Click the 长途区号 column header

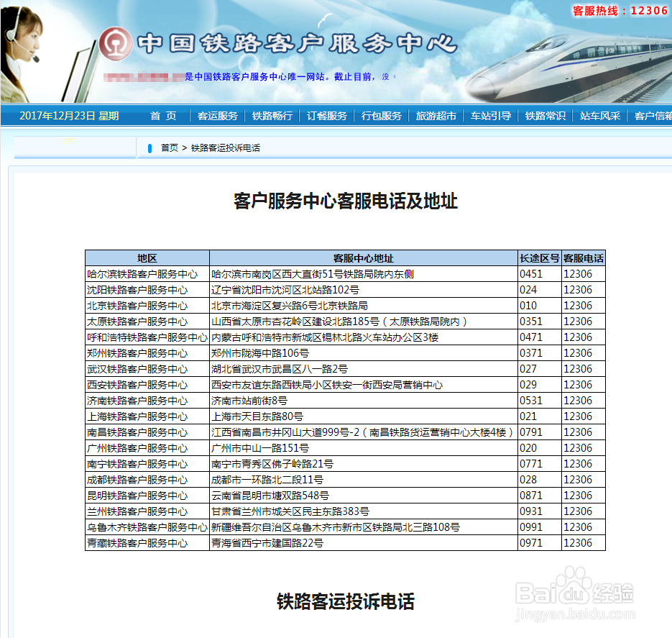click(x=540, y=258)
